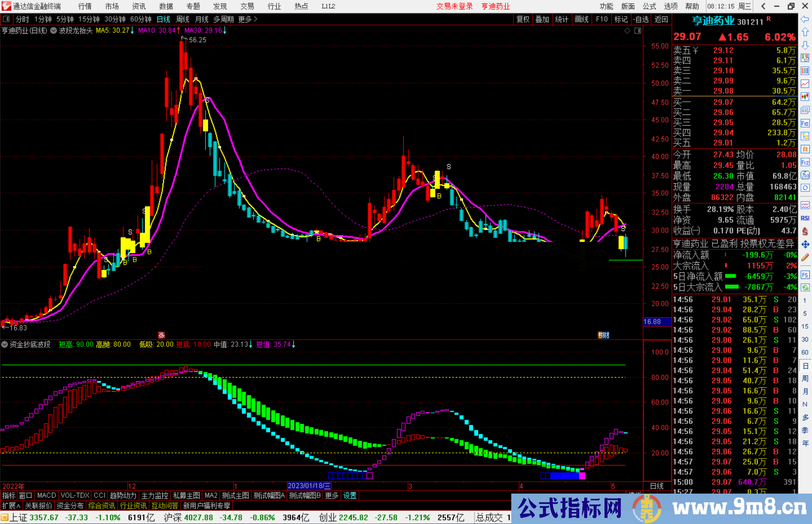Screen dimensions: 812x524
Task: Click the up arrow icon in right sidebar
Action: 805,32
